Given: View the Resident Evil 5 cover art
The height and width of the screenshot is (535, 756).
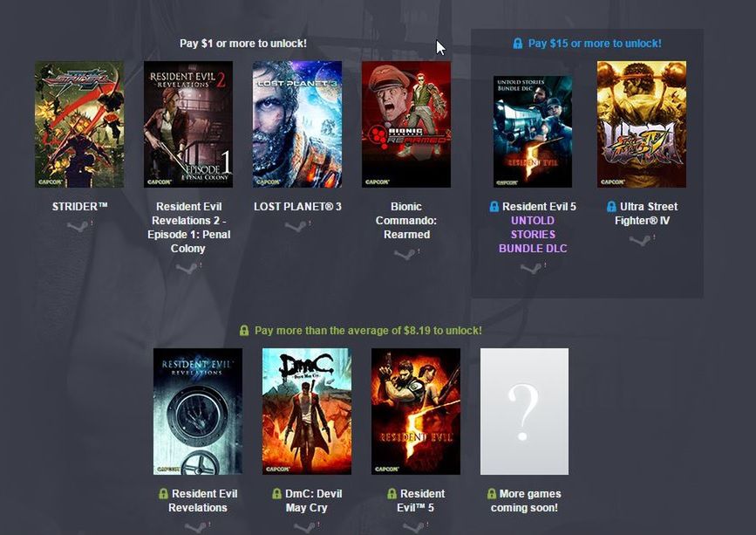Looking at the screenshot, I should [416, 411].
